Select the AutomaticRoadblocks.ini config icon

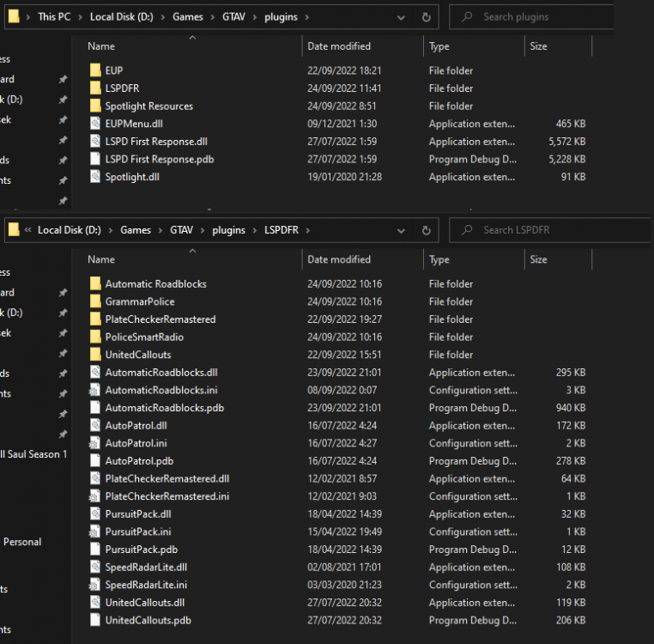point(94,390)
